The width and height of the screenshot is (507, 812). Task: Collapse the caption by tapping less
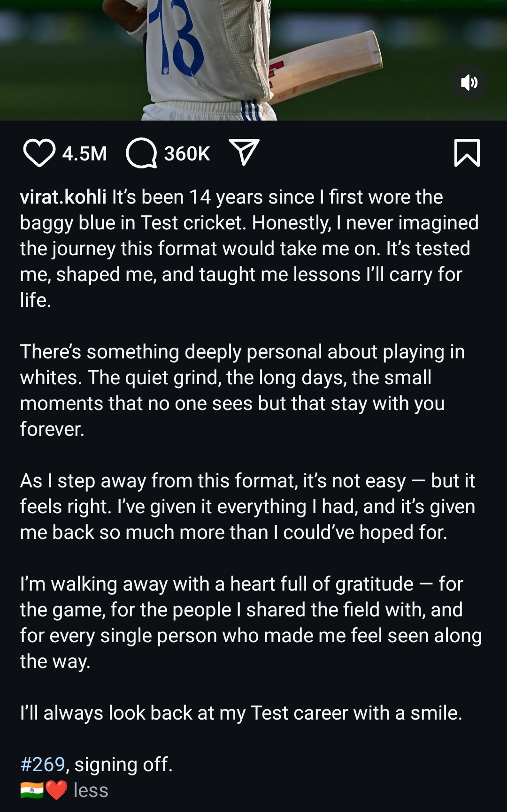point(91,790)
